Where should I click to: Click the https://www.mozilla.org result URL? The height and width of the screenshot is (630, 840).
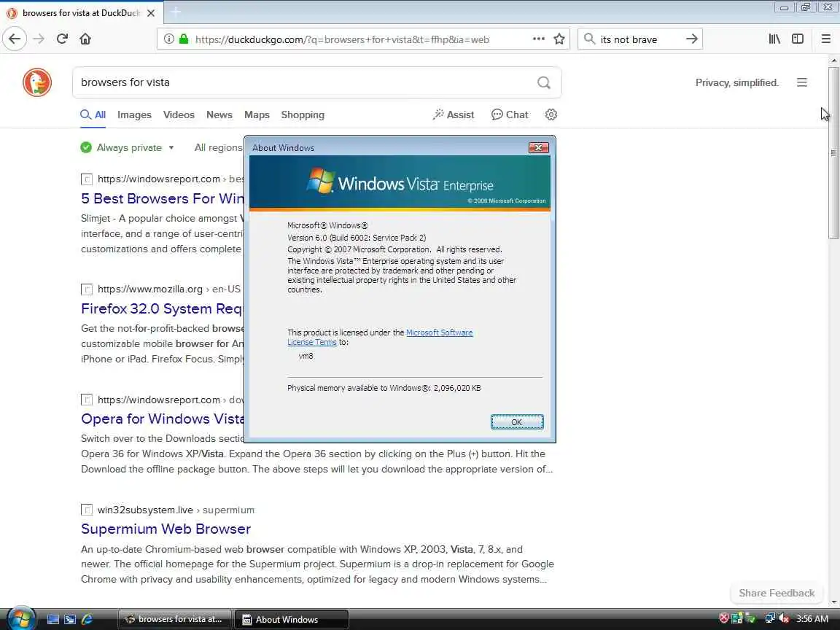click(x=168, y=289)
